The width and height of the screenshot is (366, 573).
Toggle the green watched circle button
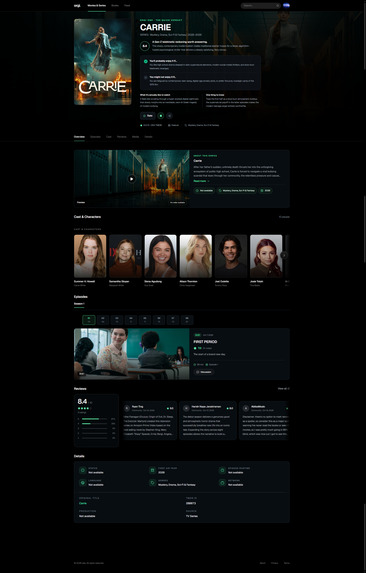(161, 115)
